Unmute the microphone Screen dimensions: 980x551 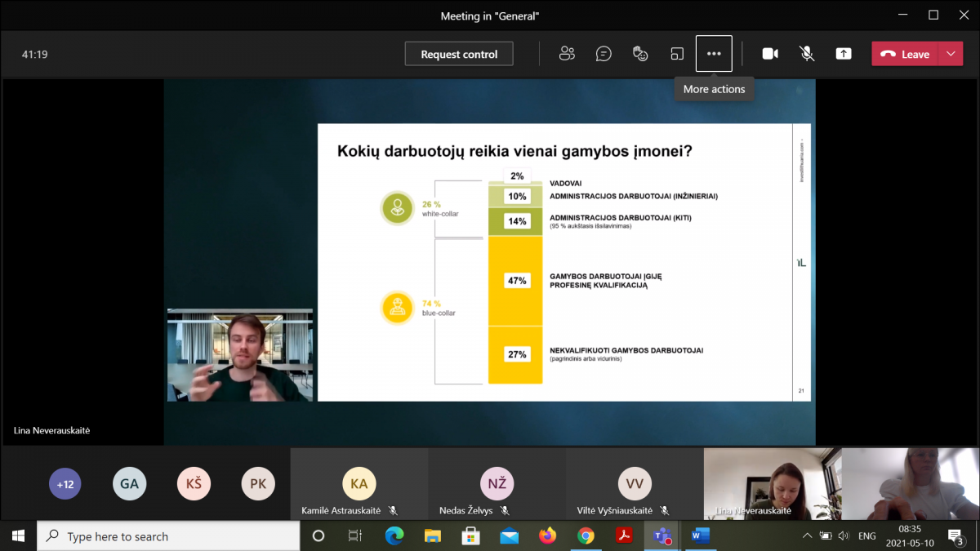(806, 54)
